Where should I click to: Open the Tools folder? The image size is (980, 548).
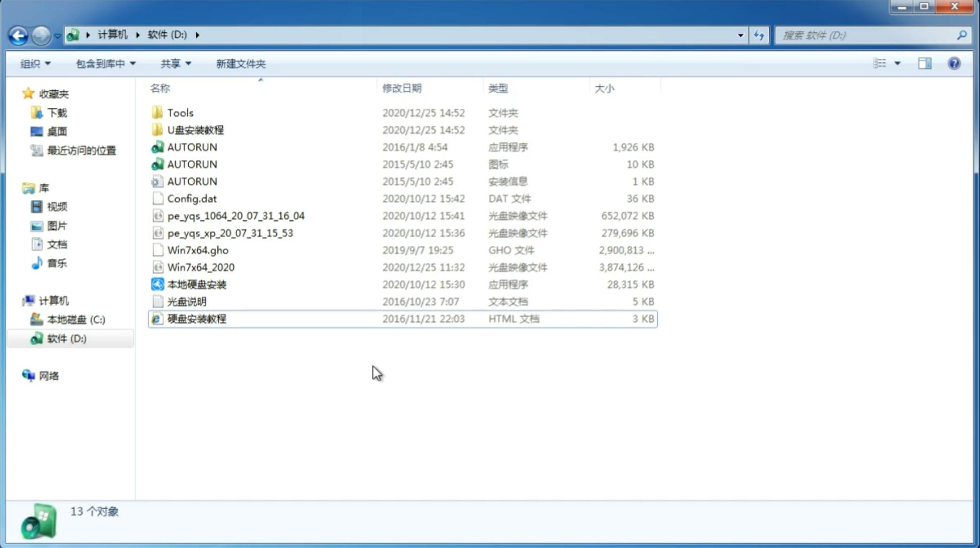coord(180,112)
